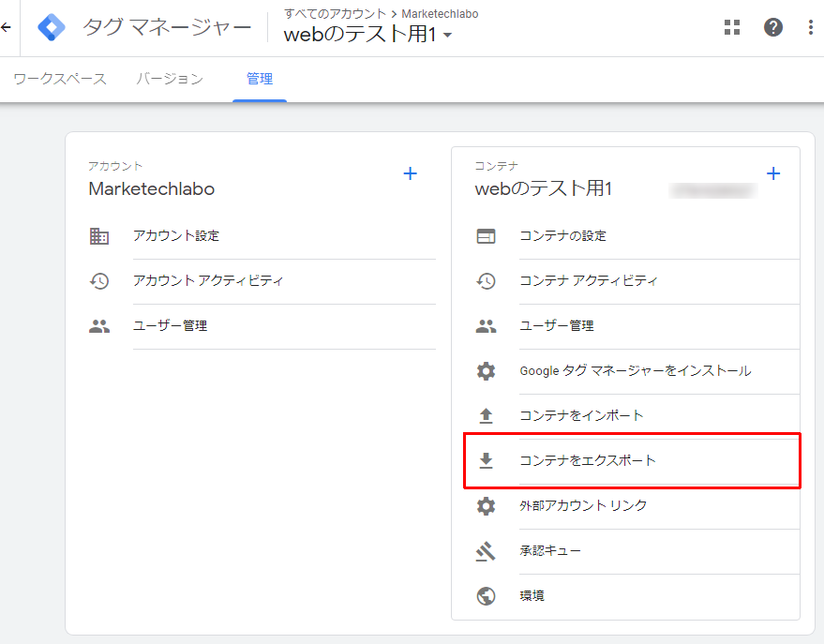Screen dimensions: 824x644
Task: Open アカウント アクティビティ history
Action: pos(207,281)
